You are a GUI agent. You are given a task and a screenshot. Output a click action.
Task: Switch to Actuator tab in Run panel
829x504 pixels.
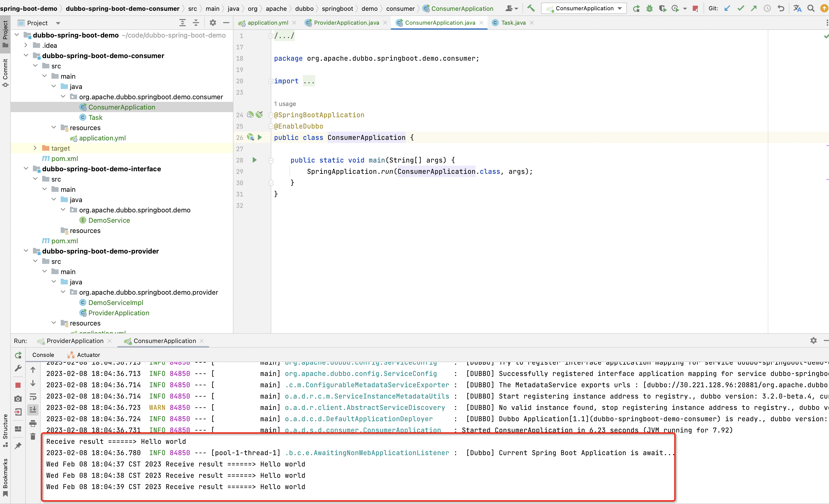(88, 355)
